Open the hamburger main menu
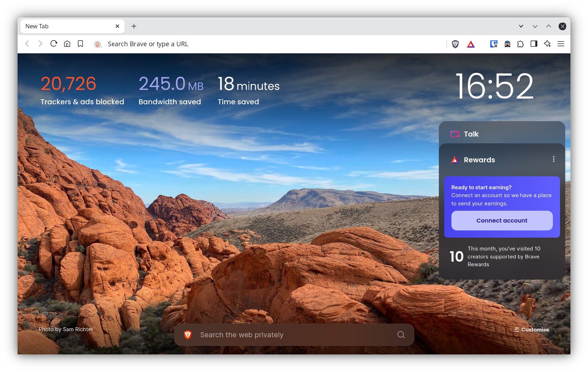Viewport: 588px width, 372px height. [x=561, y=44]
